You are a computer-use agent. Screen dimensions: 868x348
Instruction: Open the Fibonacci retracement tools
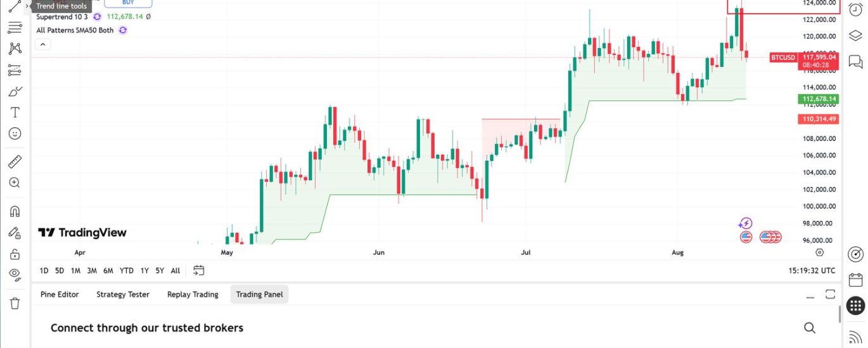pyautogui.click(x=15, y=28)
